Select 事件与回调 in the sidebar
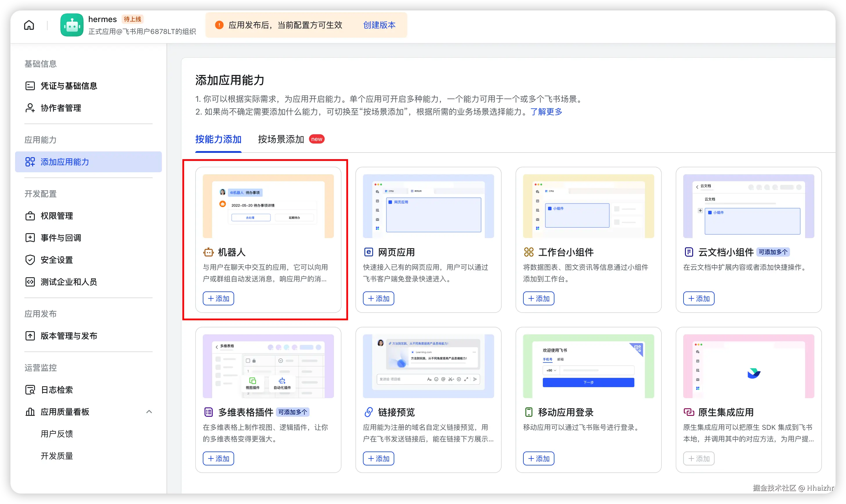This screenshot has height=504, width=846. 60,238
